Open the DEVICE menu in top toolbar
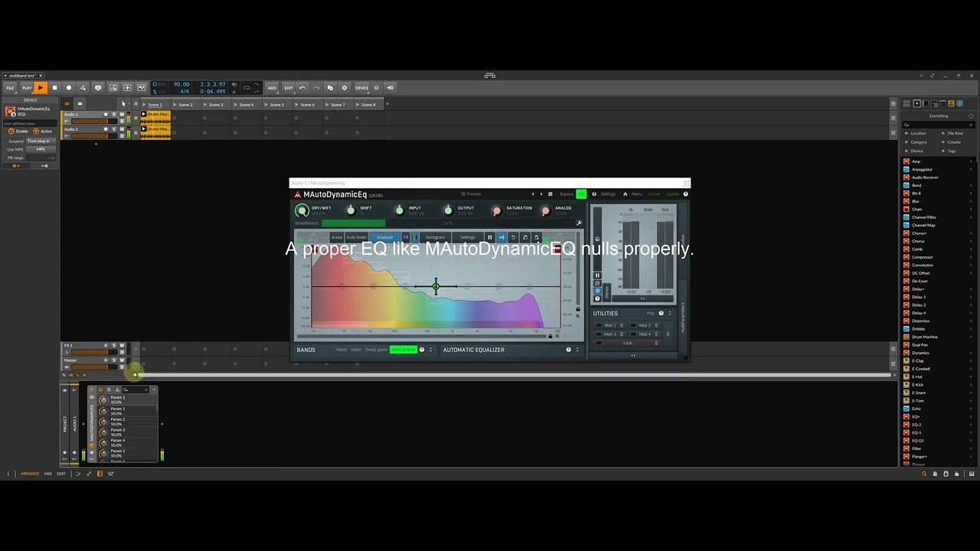The image size is (980, 551). pos(361,88)
